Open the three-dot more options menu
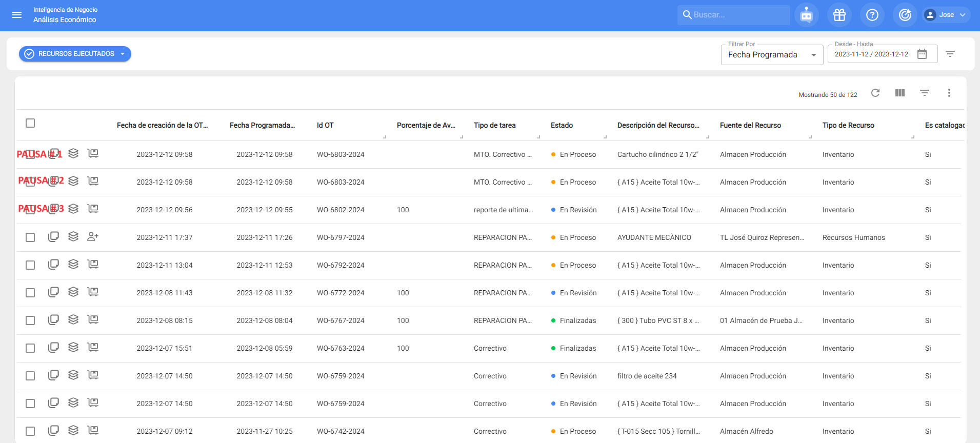Image resolution: width=980 pixels, height=443 pixels. pos(949,93)
